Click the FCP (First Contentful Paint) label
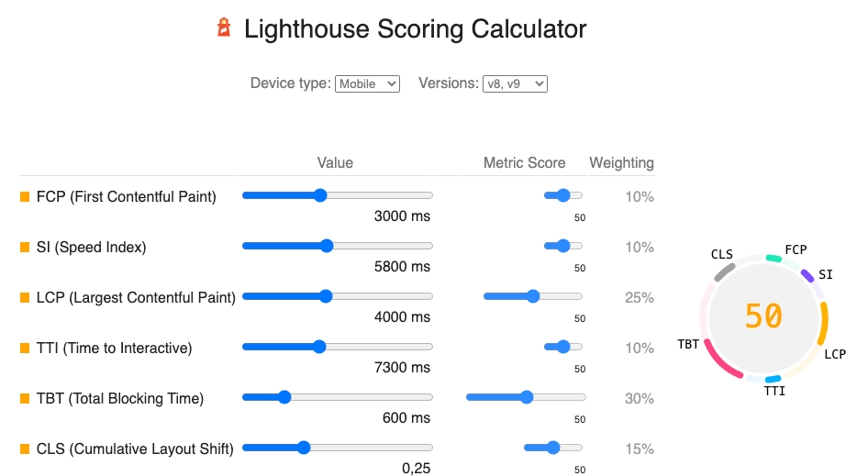This screenshot has width=868, height=476. [127, 196]
